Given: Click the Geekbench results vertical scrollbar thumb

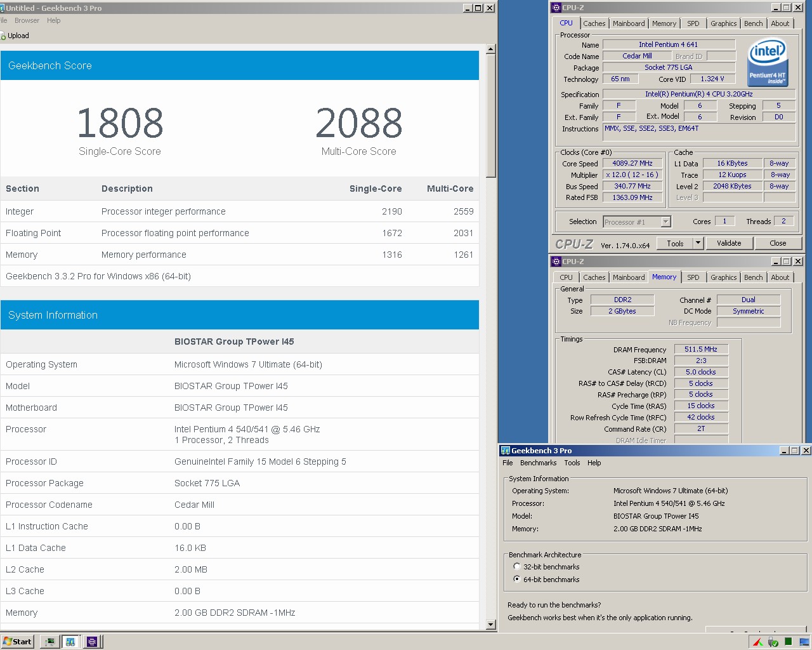Looking at the screenshot, I should click(490, 116).
